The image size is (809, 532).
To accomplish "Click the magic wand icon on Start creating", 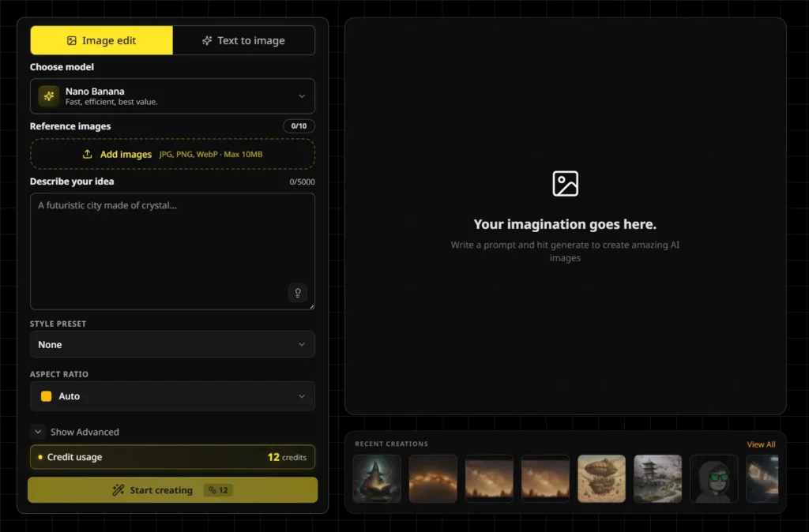I will (x=118, y=489).
